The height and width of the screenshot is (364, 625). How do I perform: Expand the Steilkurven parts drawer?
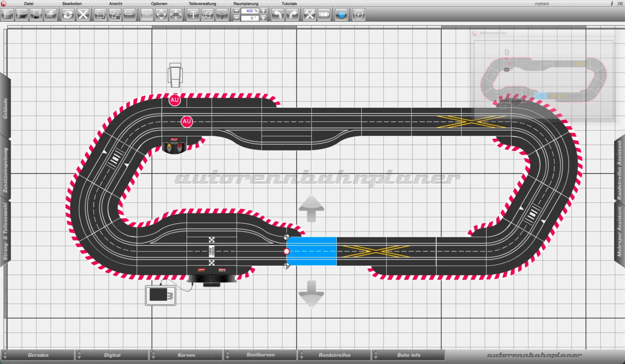[x=260, y=355]
